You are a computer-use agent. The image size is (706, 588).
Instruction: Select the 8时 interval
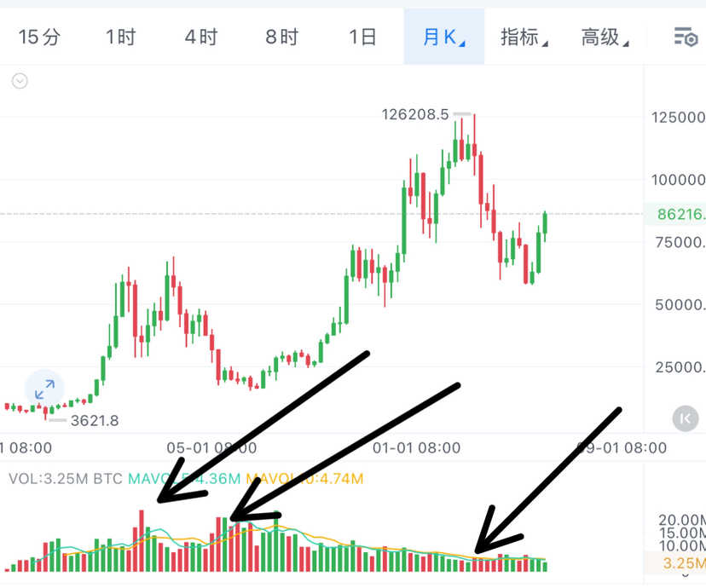282,37
